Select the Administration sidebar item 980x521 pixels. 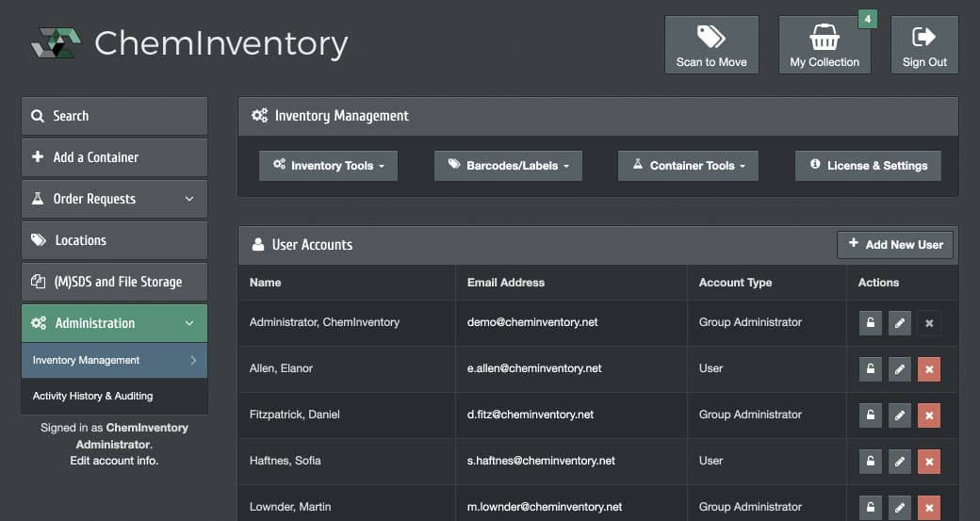(x=114, y=323)
